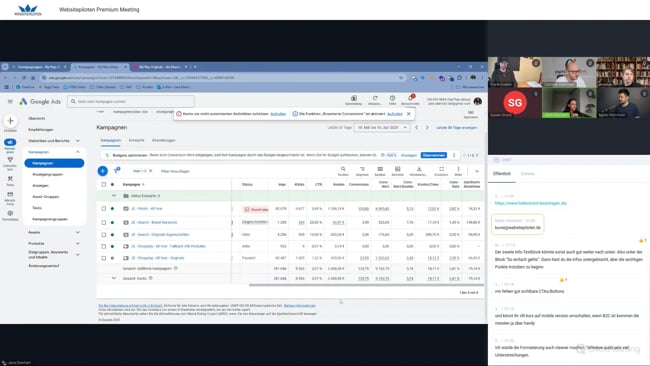The width and height of the screenshot is (650, 366).
Task: Open the Kampagnen section icon in left rail
Action: (10, 142)
